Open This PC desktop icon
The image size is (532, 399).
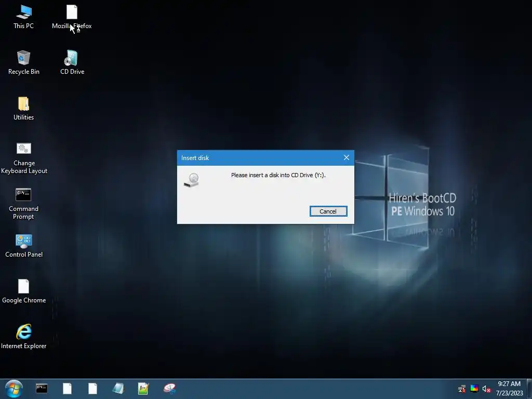click(23, 17)
